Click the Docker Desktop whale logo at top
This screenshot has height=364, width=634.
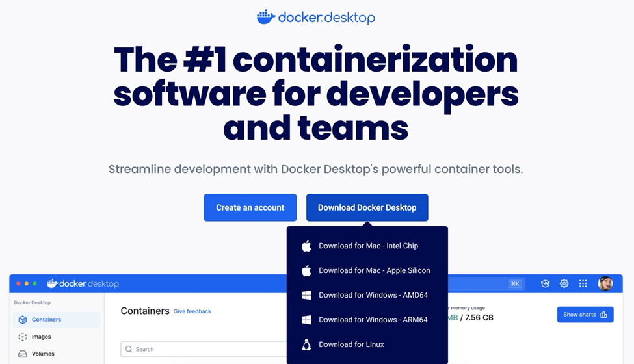click(266, 17)
